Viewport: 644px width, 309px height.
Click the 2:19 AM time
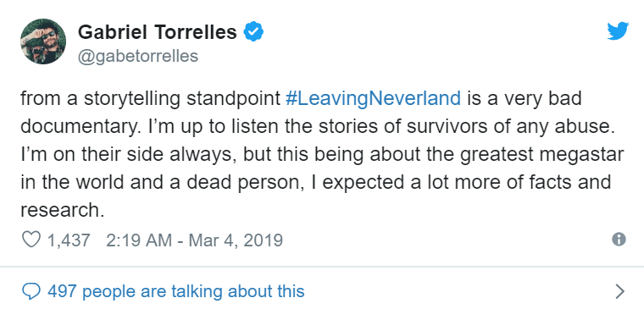coord(139,240)
